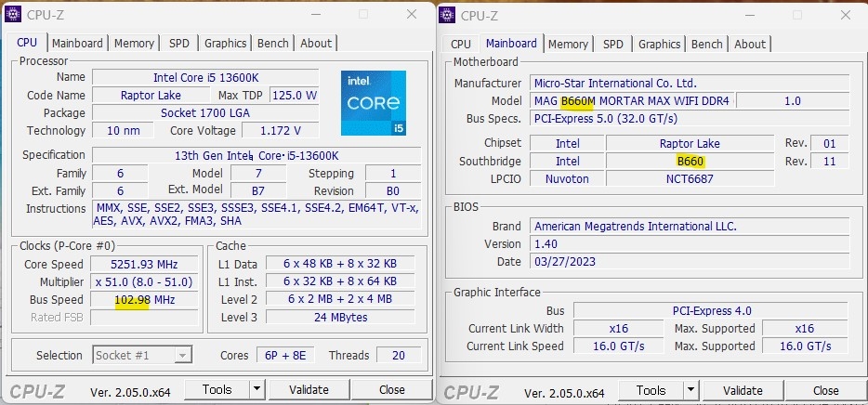
Task: Switch to SPD tab in left window
Action: pos(178,43)
